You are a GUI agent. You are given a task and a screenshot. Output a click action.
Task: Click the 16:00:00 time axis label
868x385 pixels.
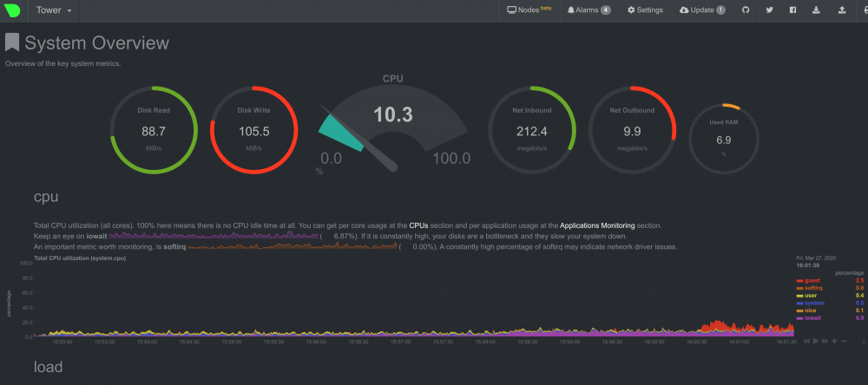[654, 342]
